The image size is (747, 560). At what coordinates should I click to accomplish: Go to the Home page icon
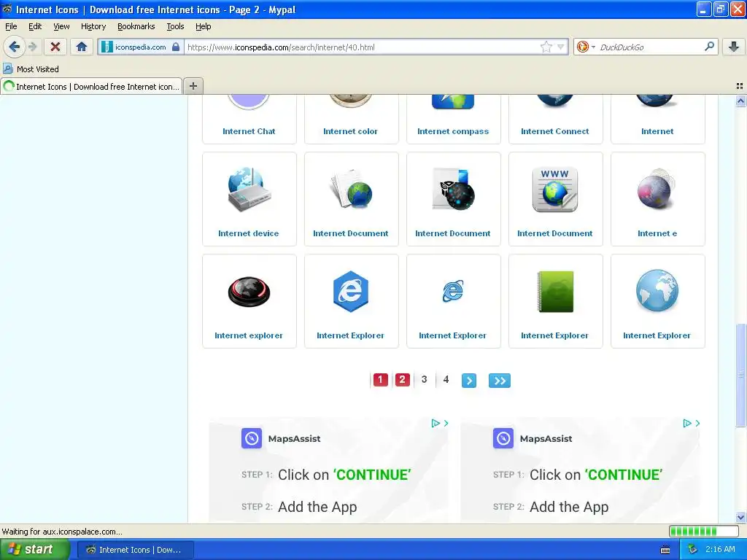pyautogui.click(x=82, y=47)
